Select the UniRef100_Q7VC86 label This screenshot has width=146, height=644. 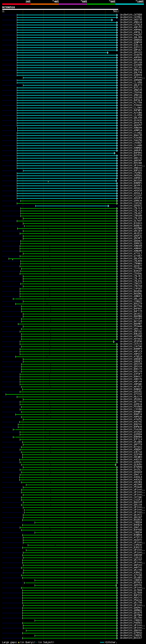coord(131,575)
